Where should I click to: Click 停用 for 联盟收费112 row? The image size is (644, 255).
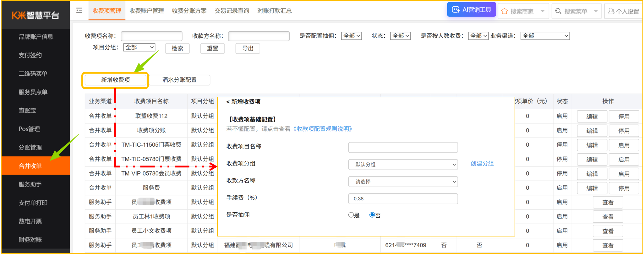(x=624, y=117)
